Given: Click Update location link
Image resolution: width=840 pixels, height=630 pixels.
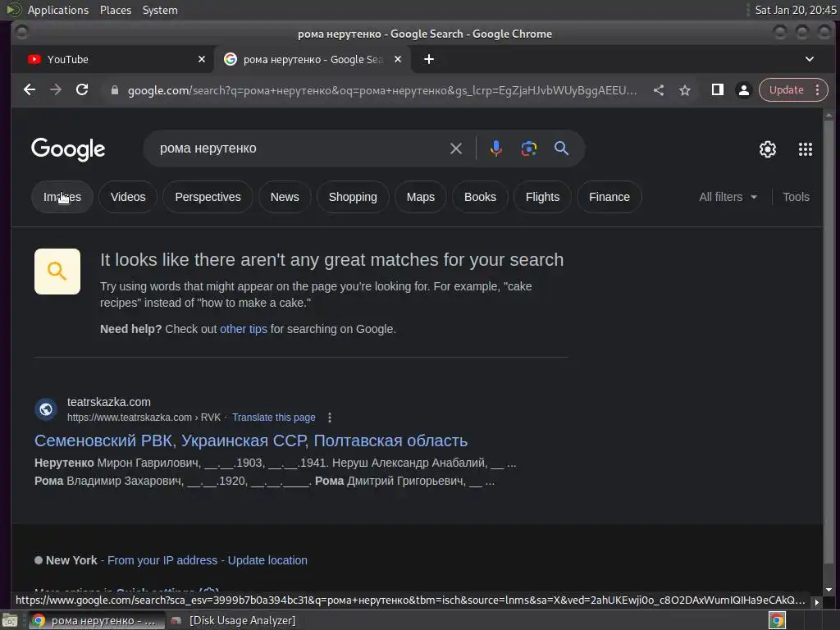Looking at the screenshot, I should [267, 560].
